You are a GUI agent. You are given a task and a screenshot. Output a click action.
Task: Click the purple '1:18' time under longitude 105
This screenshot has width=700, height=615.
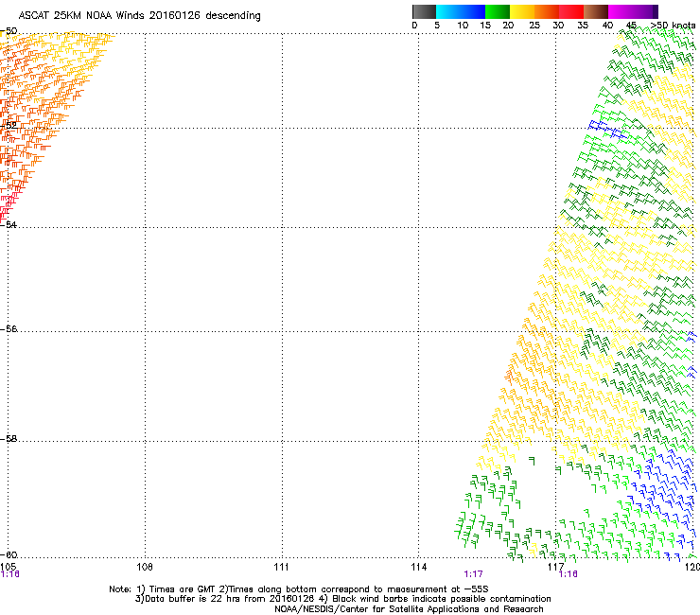9,574
